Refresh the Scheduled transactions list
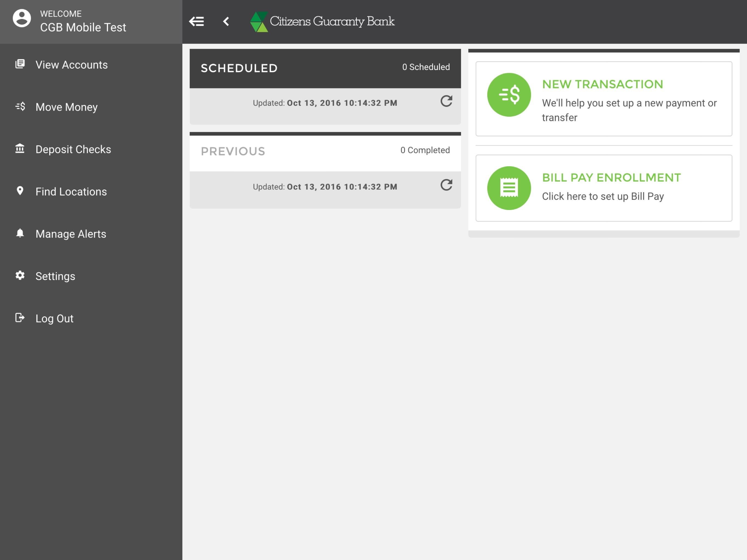The width and height of the screenshot is (747, 560). tap(446, 101)
